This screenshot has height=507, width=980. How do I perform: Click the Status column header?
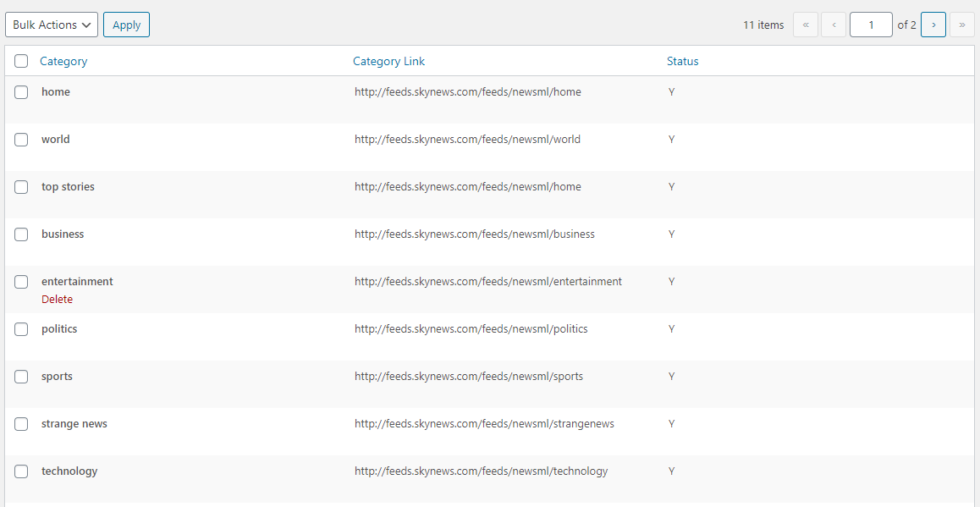(682, 60)
